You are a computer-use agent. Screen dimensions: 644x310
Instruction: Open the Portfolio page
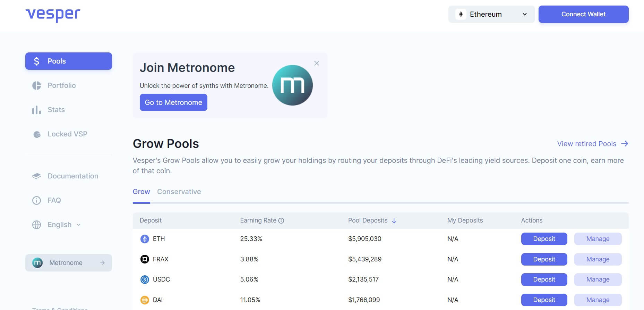(x=61, y=85)
